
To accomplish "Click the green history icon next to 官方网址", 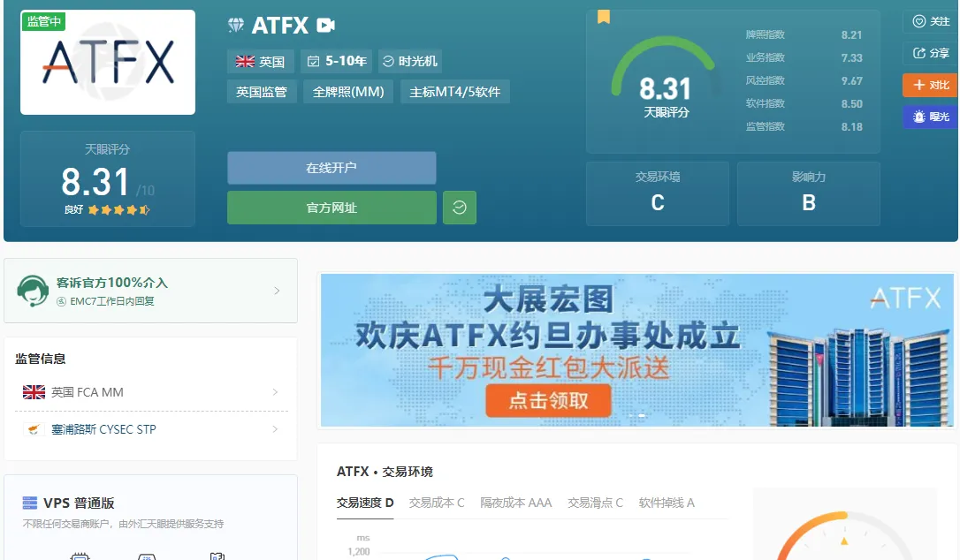I will (459, 208).
